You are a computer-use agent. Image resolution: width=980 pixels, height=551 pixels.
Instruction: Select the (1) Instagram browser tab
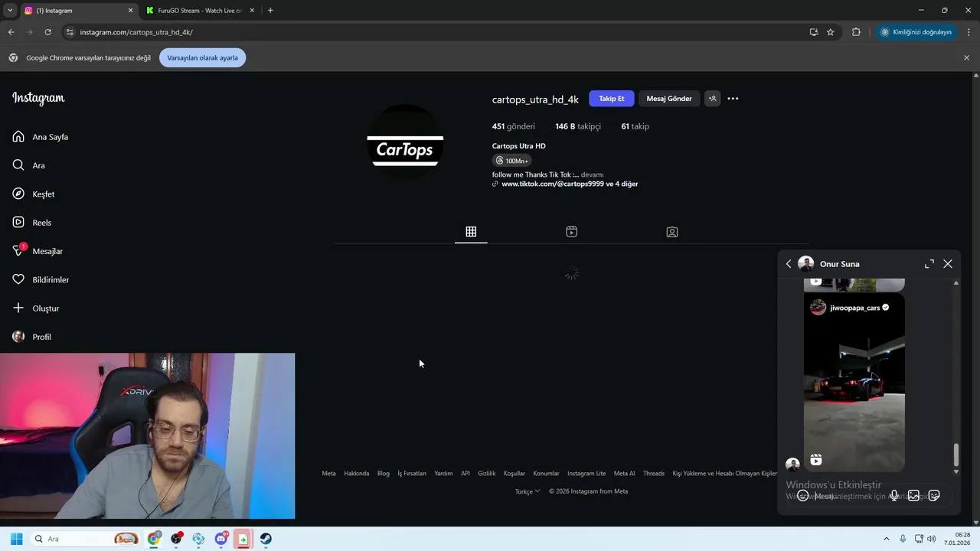point(77,11)
